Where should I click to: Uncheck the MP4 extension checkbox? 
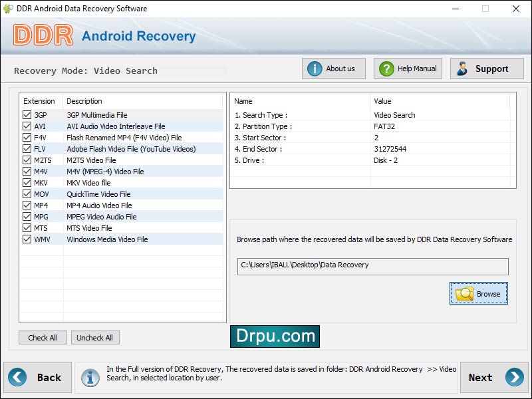[27, 205]
